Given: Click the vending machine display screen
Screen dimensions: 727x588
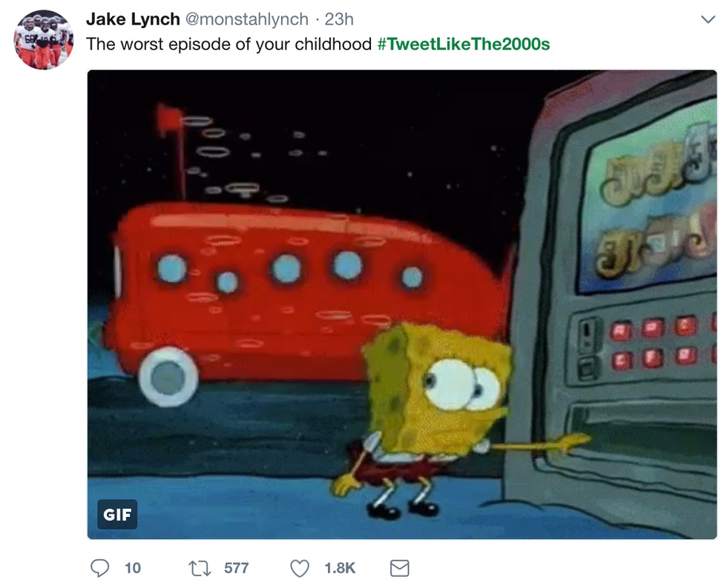Looking at the screenshot, I should 647,199.
